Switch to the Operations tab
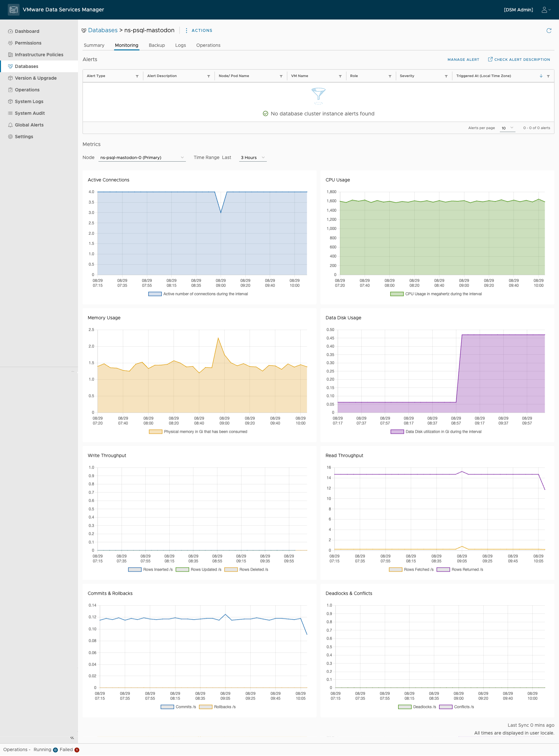Viewport: 559px width, 756px height. [208, 46]
